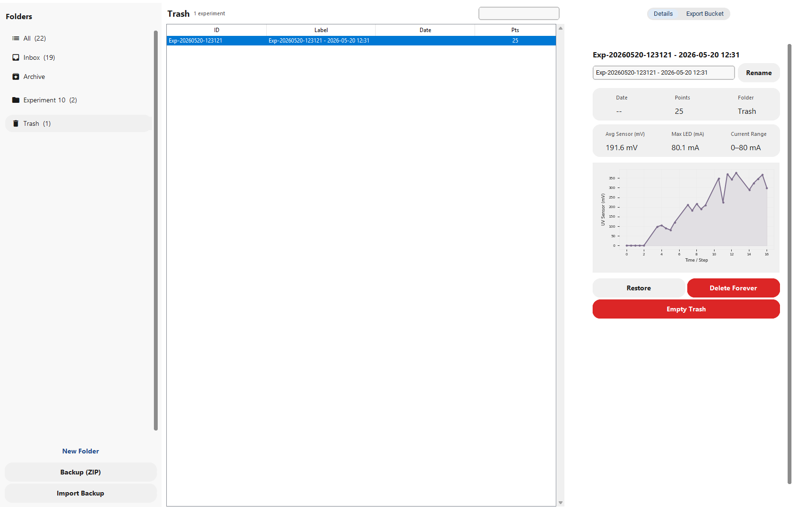The width and height of the screenshot is (812, 507).
Task: Click the "1 experiment" count text
Action: pos(209,14)
